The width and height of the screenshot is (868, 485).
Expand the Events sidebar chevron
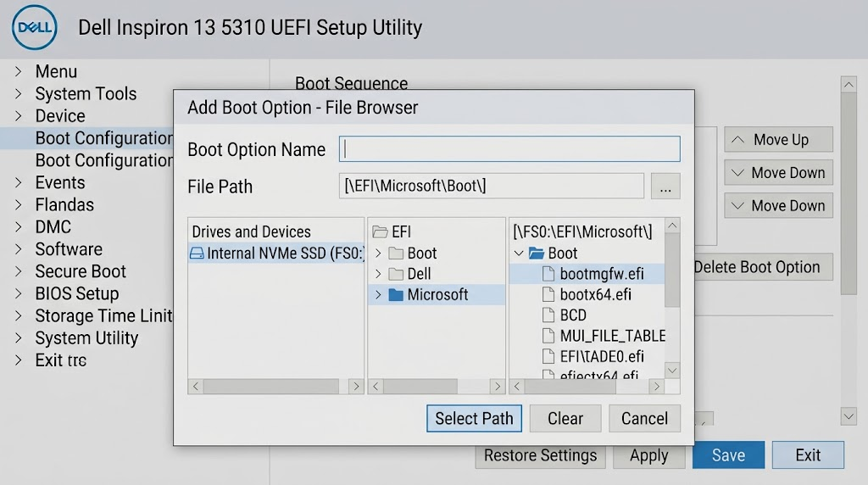[x=19, y=182]
